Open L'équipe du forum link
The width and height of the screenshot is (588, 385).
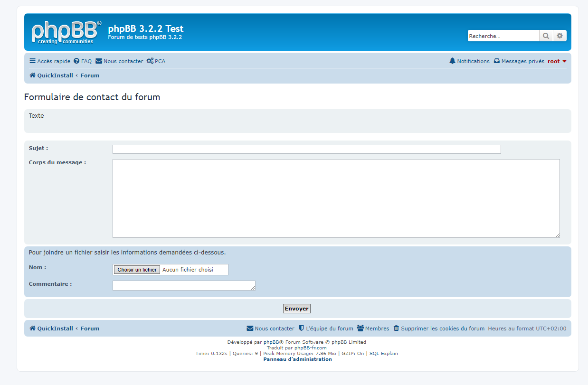(326, 329)
